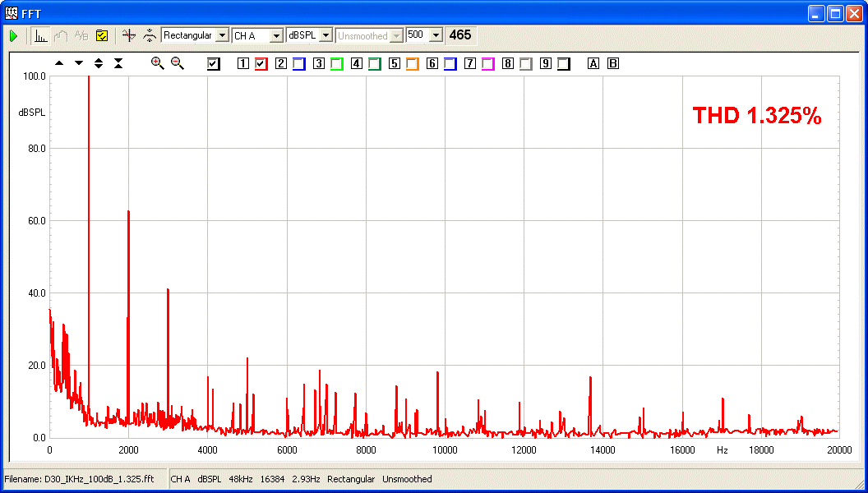Enable the magenta overlay 7 checkbox
Screen dimensions: 868x493
[x=487, y=64]
